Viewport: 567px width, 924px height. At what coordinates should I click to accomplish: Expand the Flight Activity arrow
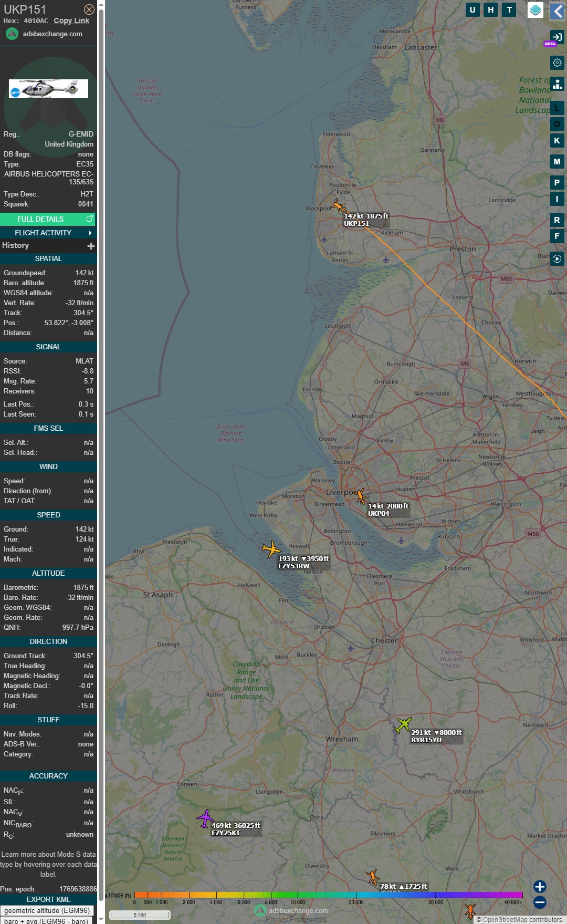pyautogui.click(x=90, y=233)
